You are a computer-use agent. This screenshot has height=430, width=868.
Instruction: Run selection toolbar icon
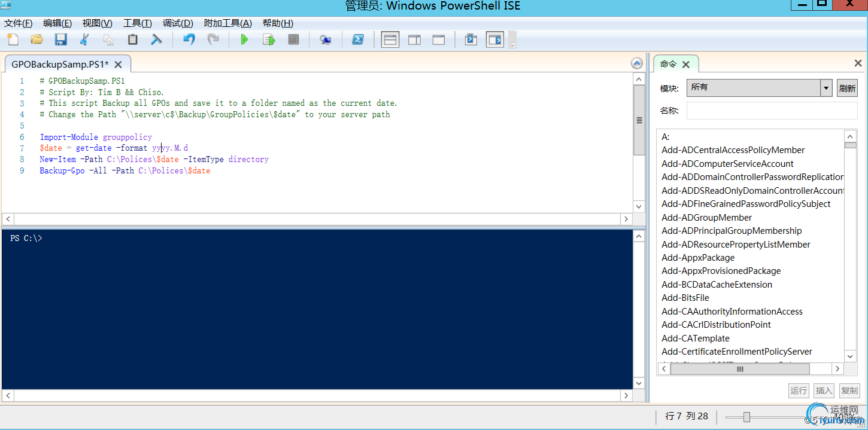click(269, 39)
